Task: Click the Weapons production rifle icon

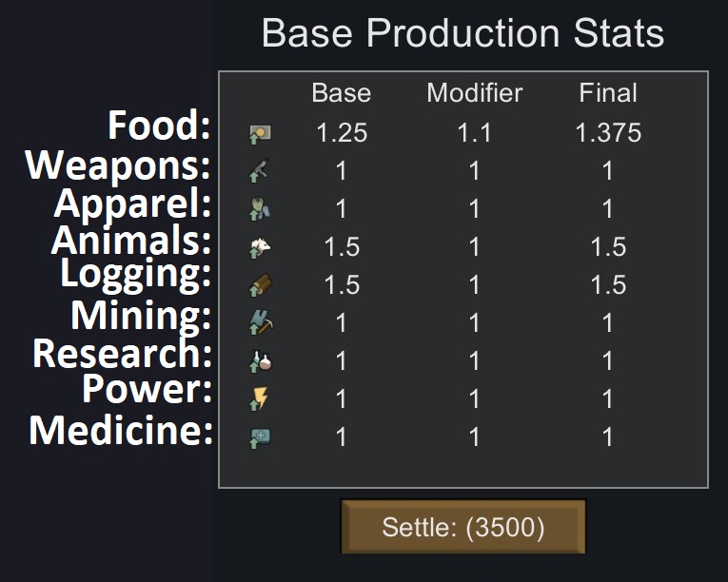Action: pyautogui.click(x=259, y=171)
